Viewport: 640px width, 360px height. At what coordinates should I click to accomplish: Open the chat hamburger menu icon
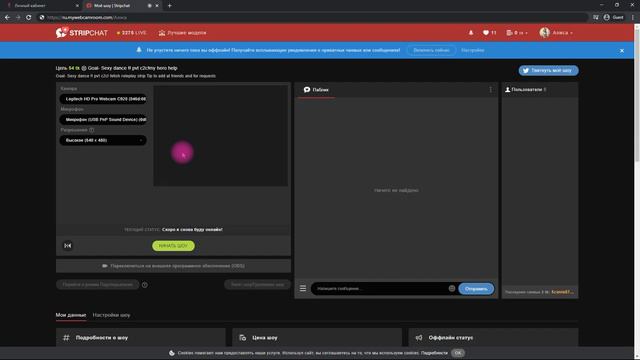[303, 289]
